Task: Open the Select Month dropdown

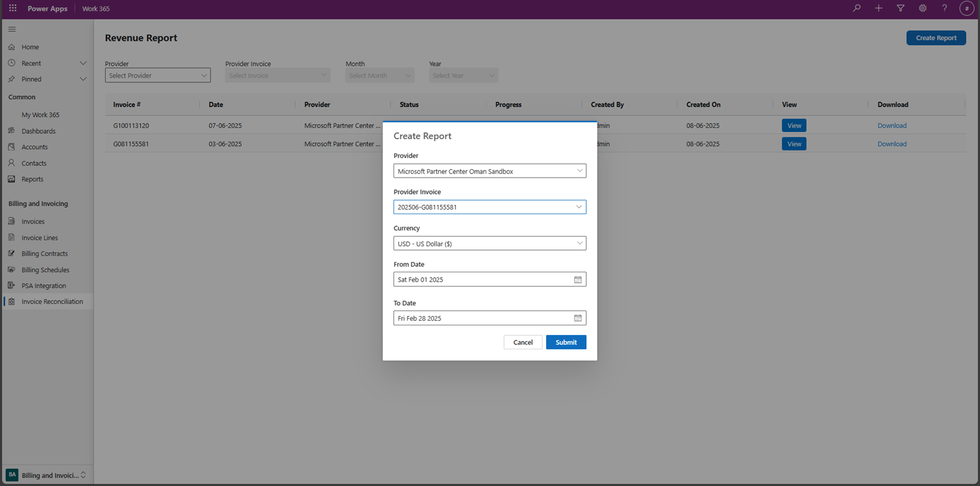Action: 380,75
